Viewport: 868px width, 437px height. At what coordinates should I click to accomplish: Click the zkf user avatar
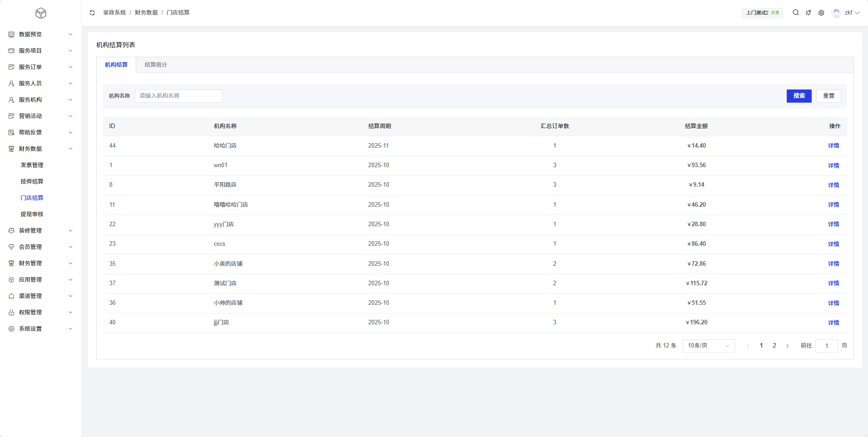[836, 13]
